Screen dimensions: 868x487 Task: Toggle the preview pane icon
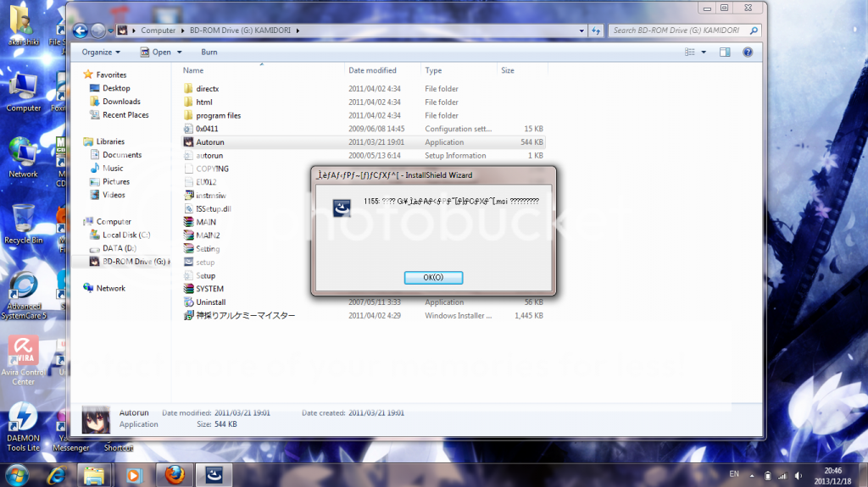pyautogui.click(x=725, y=53)
